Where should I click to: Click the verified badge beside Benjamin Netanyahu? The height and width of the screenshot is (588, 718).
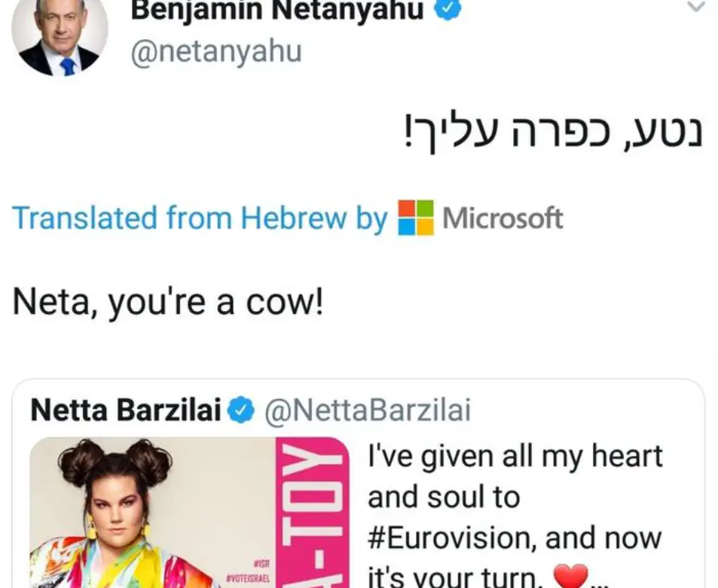coord(450,9)
